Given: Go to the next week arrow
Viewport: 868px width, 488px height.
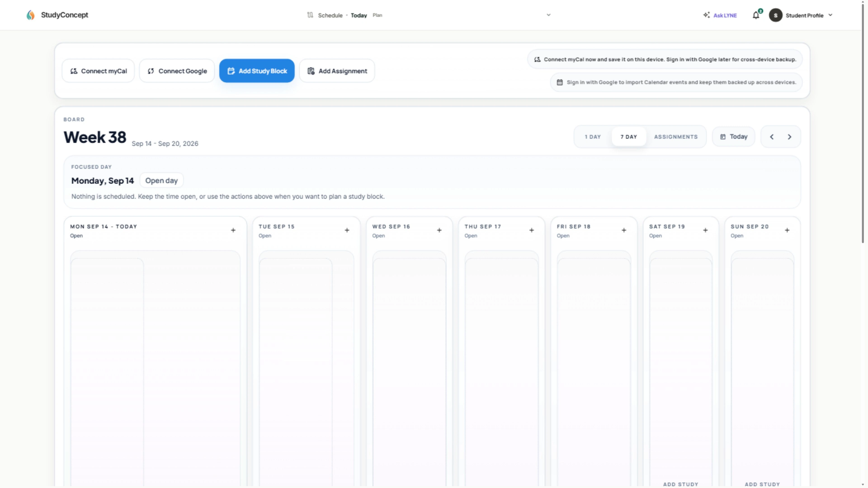Looking at the screenshot, I should (790, 137).
